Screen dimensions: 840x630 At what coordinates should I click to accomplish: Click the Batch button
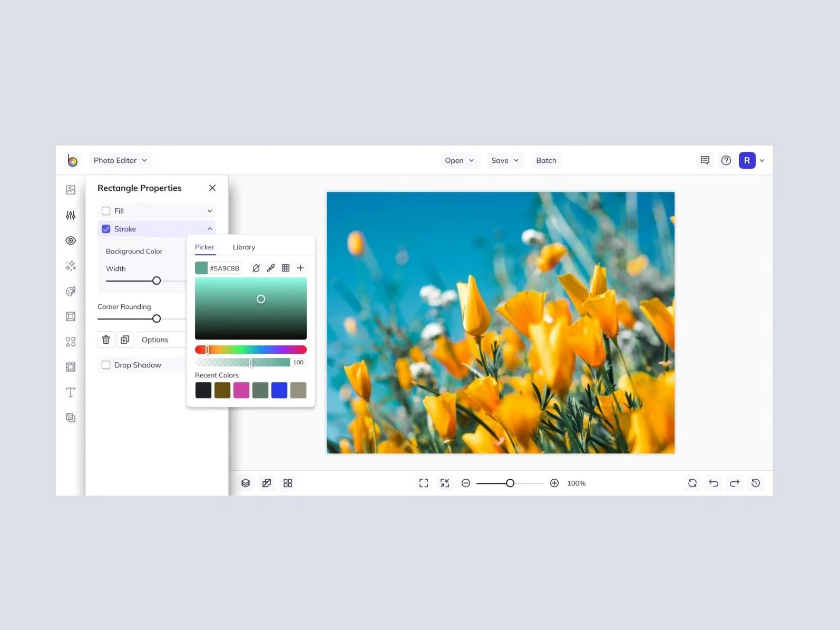(546, 160)
